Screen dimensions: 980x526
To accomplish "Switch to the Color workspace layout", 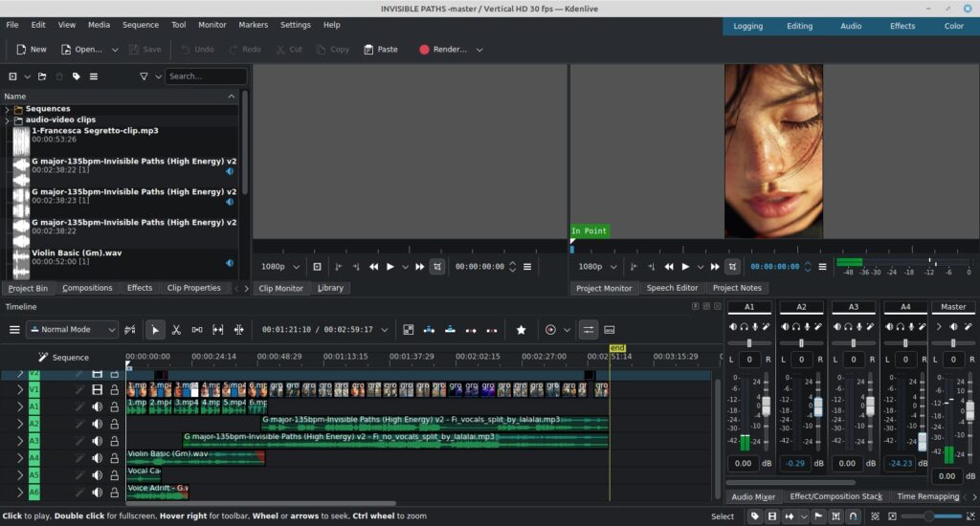I will (953, 26).
